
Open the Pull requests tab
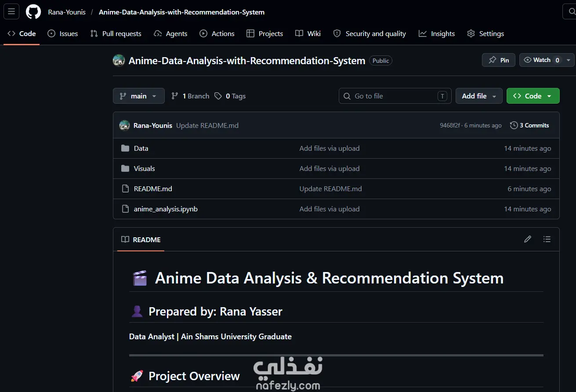pos(116,33)
